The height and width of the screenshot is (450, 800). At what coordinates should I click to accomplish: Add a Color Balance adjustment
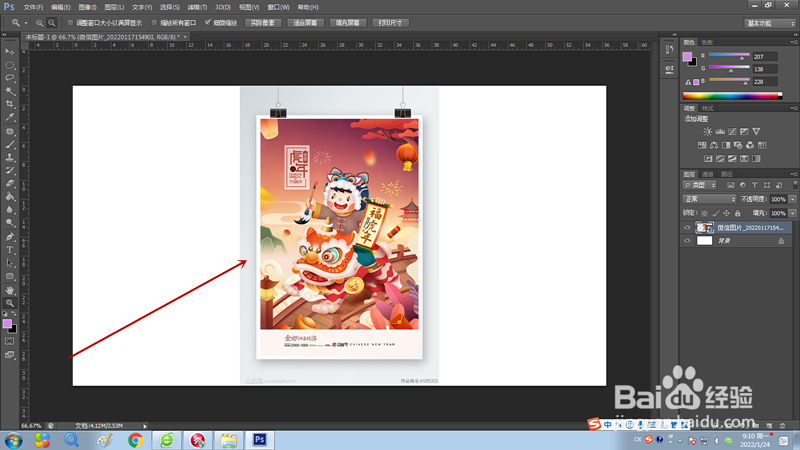point(714,145)
